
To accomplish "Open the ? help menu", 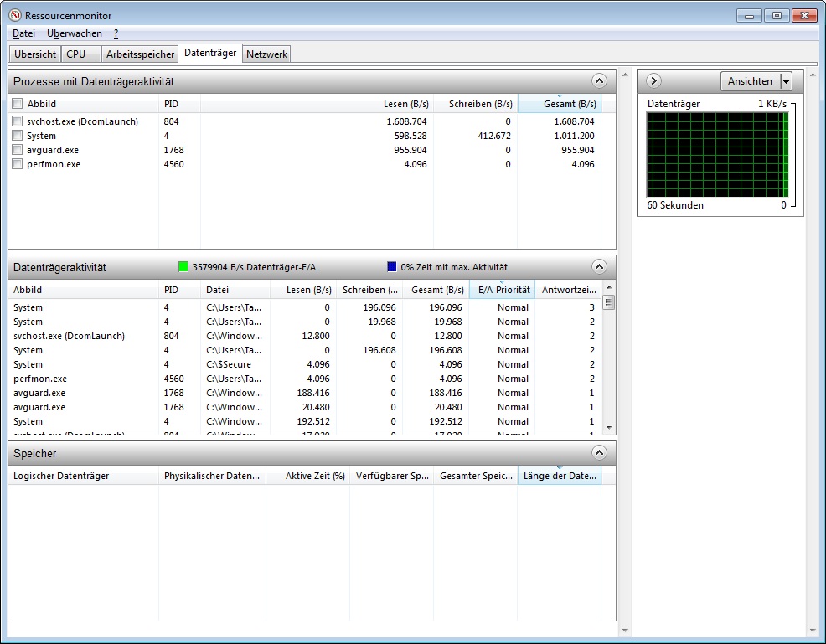I will [116, 33].
